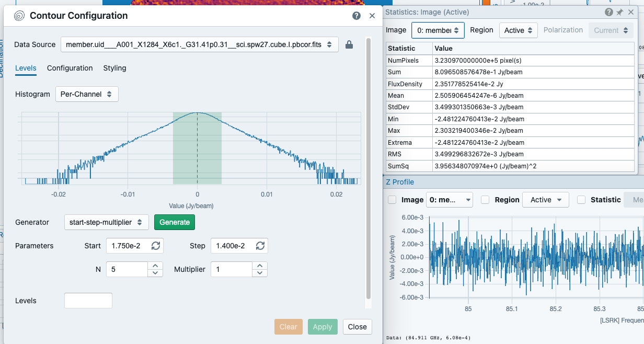Click the Close button in the dialog
Viewport: 644px width, 344px height.
[x=358, y=327]
